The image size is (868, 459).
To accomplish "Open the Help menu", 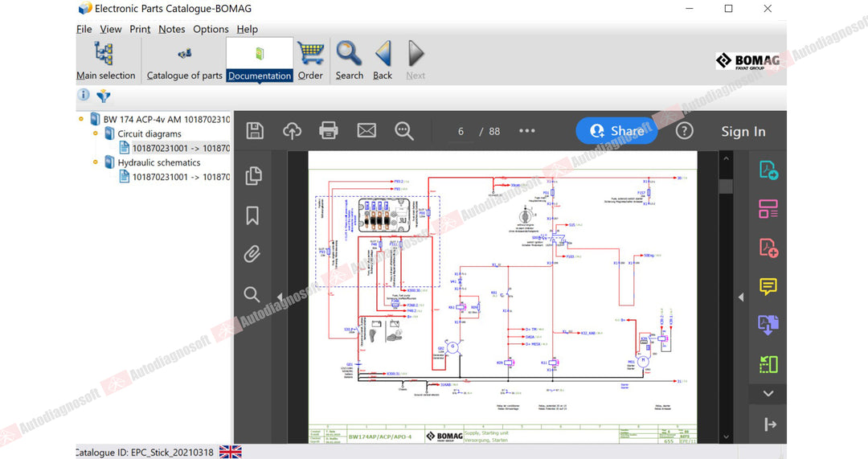I will pos(248,30).
